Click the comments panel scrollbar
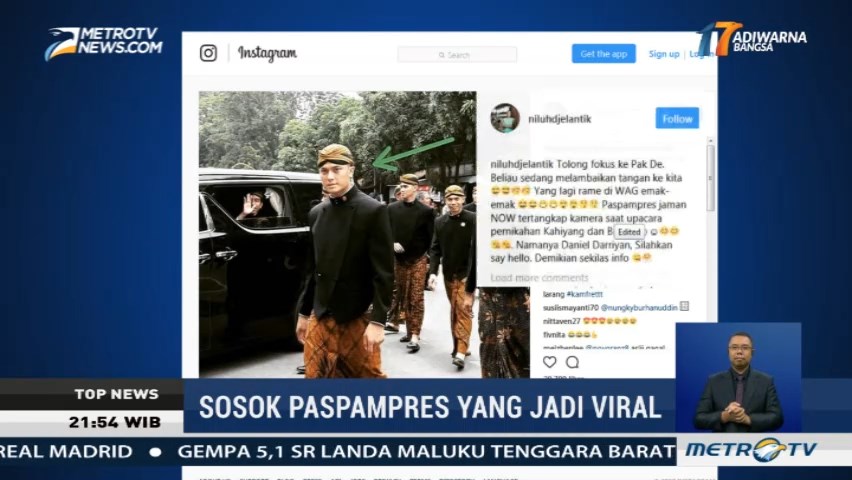852x480 pixels. (x=710, y=176)
